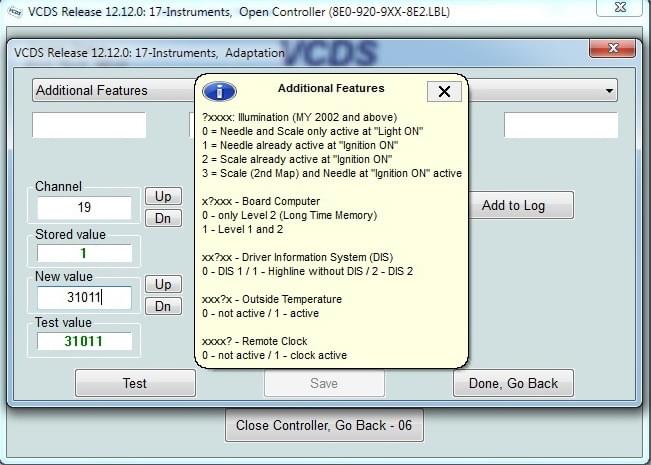Image resolution: width=651 pixels, height=465 pixels.
Task: Close the Open Controller window
Action: click(x=619, y=7)
